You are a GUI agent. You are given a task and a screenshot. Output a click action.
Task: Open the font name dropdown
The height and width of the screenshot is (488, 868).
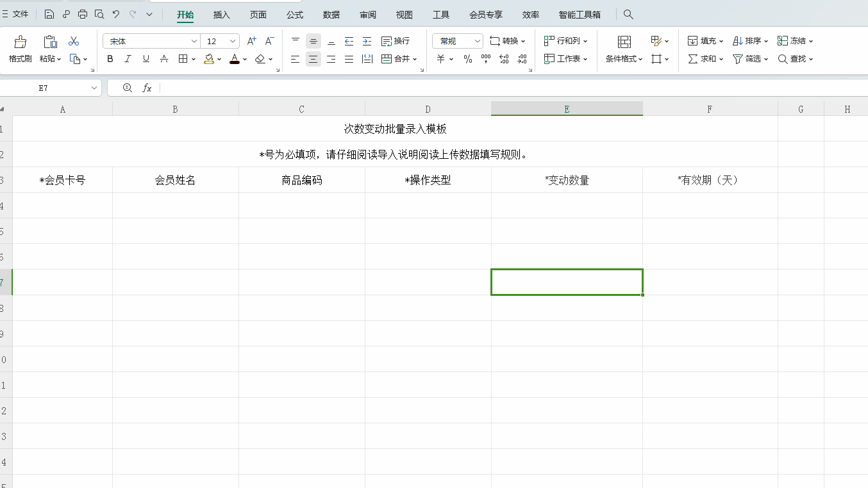tap(196, 40)
